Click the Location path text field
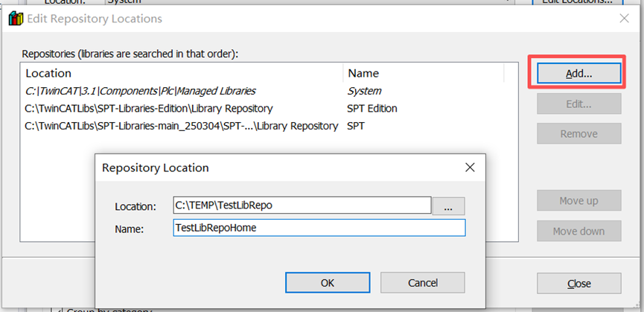 (x=302, y=206)
